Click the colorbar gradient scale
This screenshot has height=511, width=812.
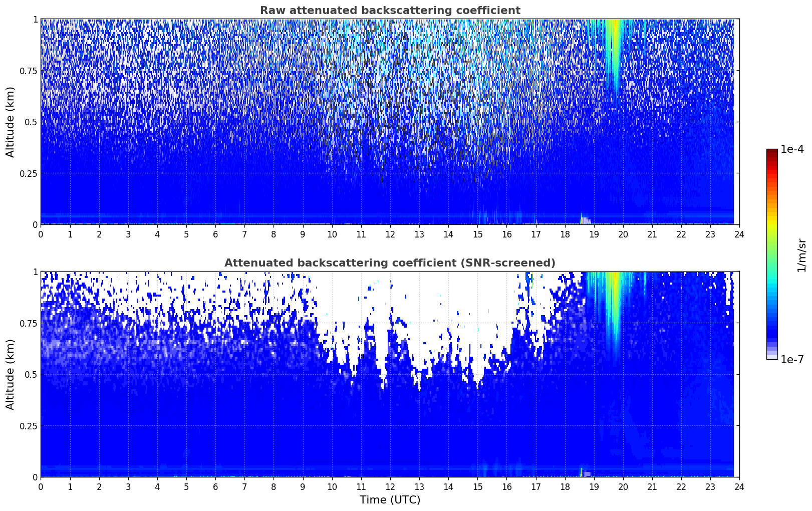point(772,254)
